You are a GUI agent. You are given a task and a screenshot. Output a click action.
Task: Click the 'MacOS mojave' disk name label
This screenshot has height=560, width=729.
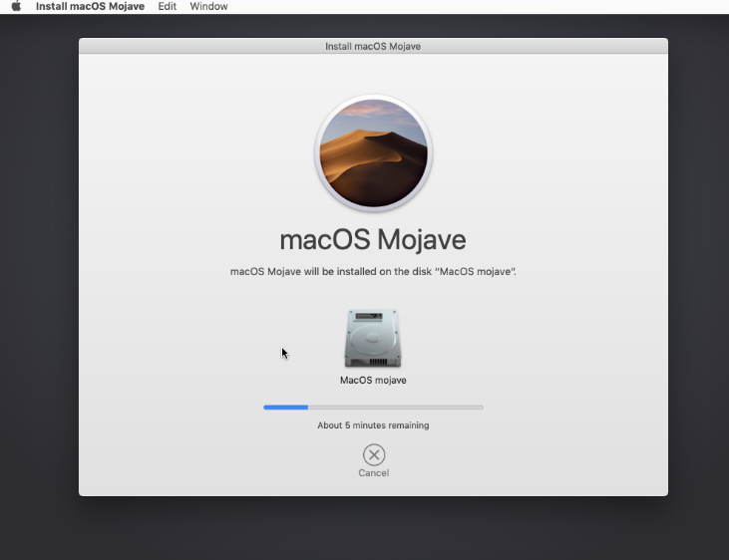(x=373, y=381)
